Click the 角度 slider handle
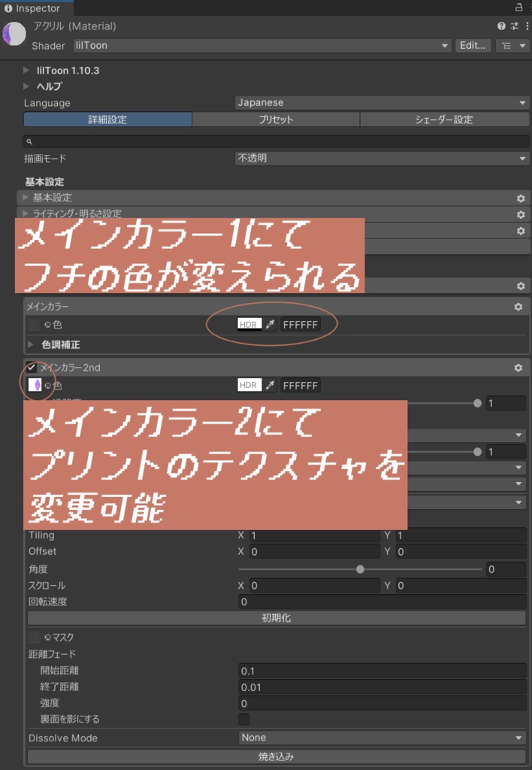Image resolution: width=532 pixels, height=770 pixels. pyautogui.click(x=360, y=569)
